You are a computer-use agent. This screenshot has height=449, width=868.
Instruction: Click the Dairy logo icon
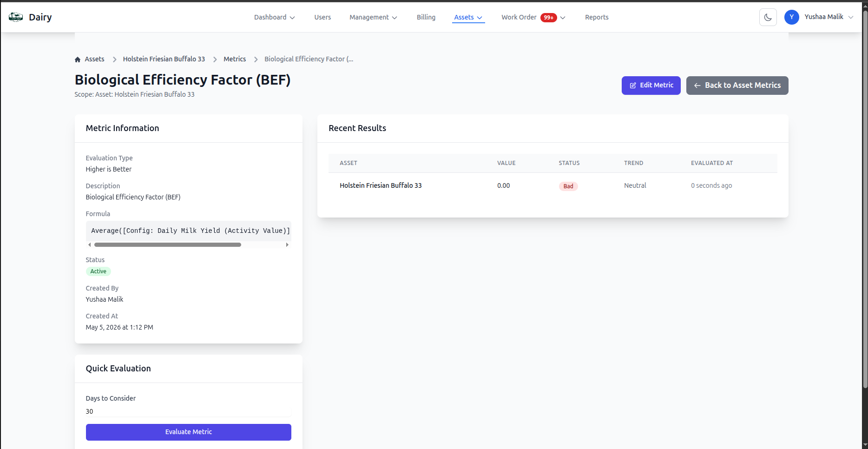point(16,17)
